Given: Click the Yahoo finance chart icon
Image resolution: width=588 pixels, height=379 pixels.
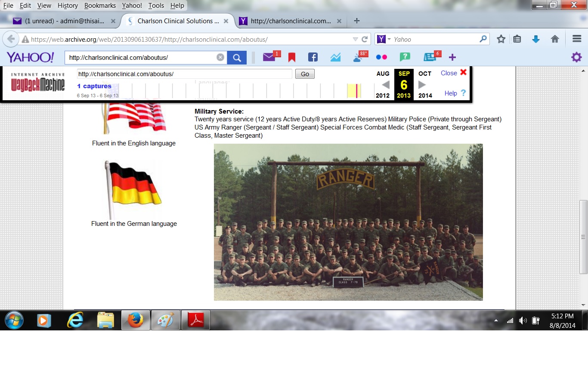Looking at the screenshot, I should tap(335, 57).
